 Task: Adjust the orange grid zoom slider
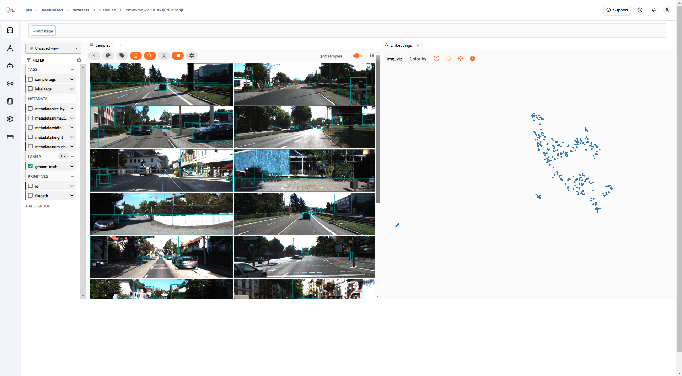358,56
